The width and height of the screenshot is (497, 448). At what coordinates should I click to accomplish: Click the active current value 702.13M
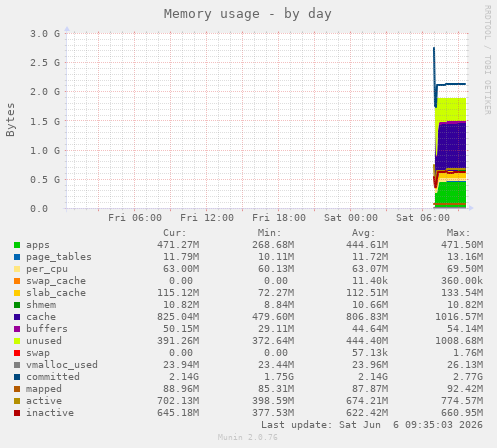point(178,401)
